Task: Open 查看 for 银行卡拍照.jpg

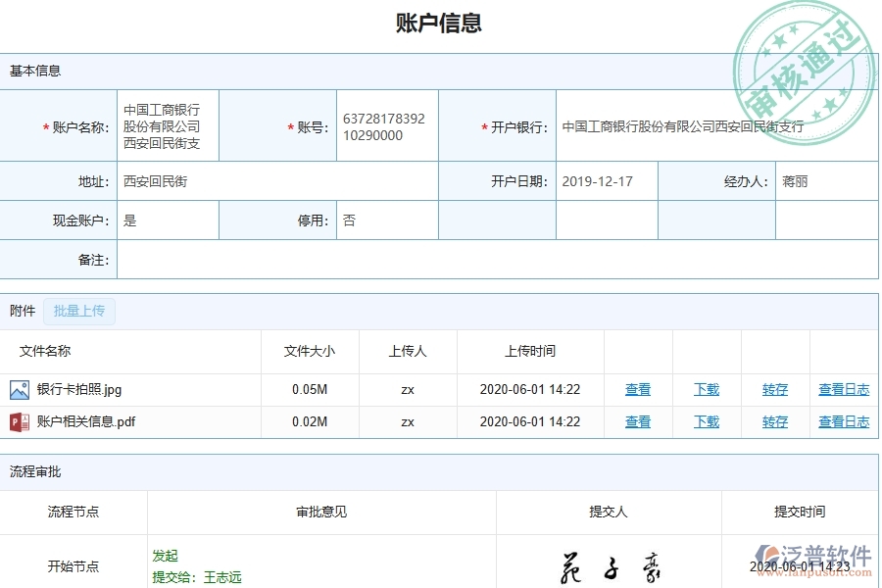Action: [637, 389]
